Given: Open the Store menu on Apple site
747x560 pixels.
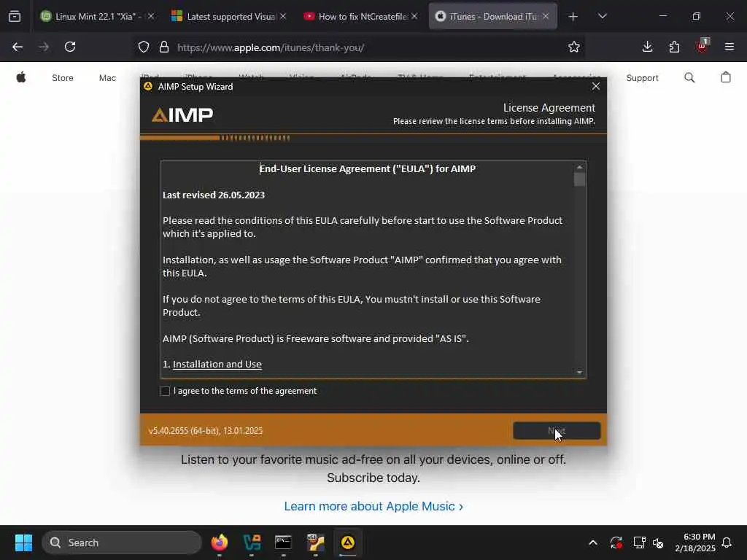Looking at the screenshot, I should 63,78.
